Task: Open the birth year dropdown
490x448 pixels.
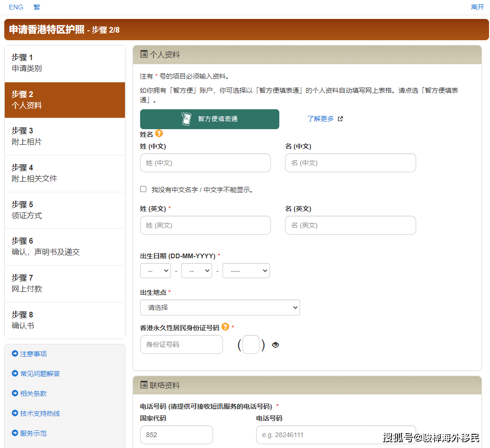Action: tap(246, 271)
